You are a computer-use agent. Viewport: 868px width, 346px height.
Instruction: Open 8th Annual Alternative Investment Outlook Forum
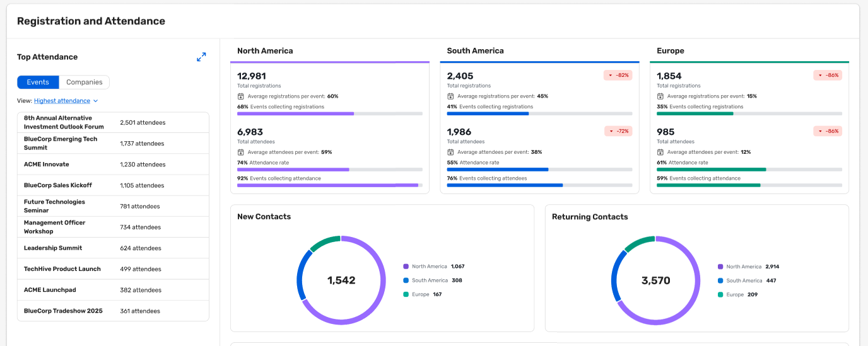64,122
